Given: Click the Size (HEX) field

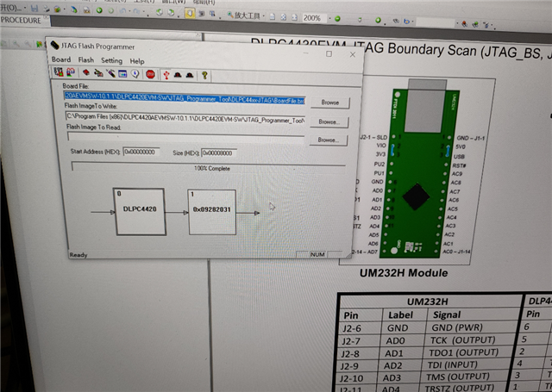Looking at the screenshot, I should click(219, 153).
